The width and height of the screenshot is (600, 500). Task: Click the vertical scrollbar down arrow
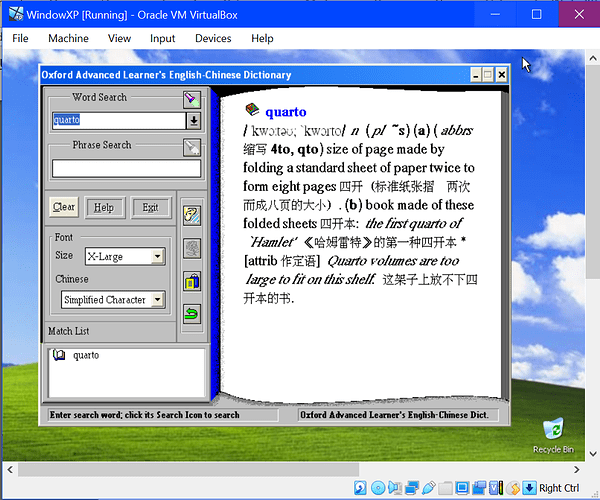pyautogui.click(x=593, y=454)
